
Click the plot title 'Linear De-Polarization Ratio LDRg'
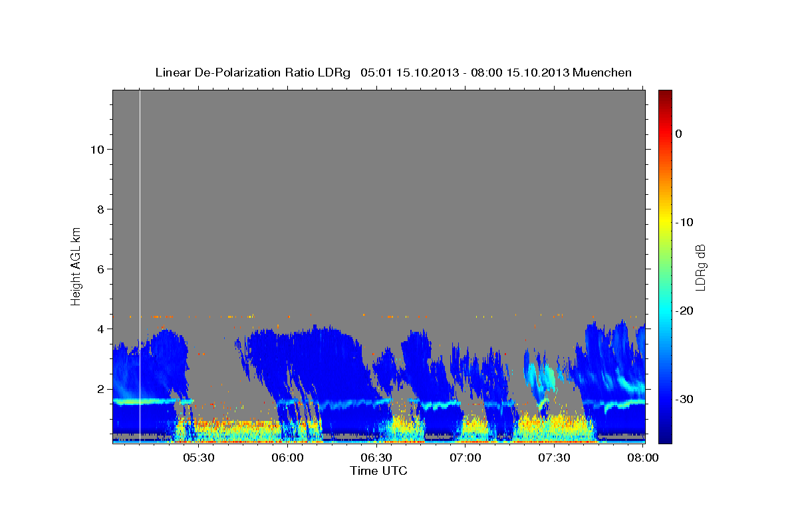tap(252, 72)
